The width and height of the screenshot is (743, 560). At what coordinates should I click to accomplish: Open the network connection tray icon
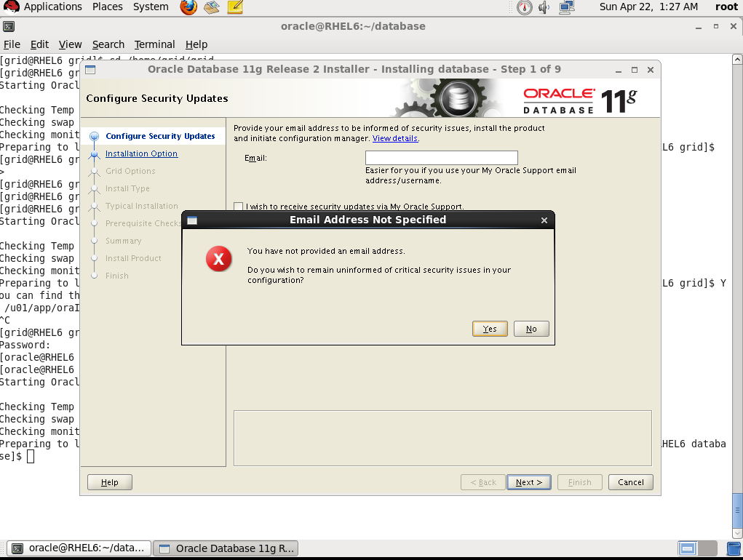(x=567, y=7)
